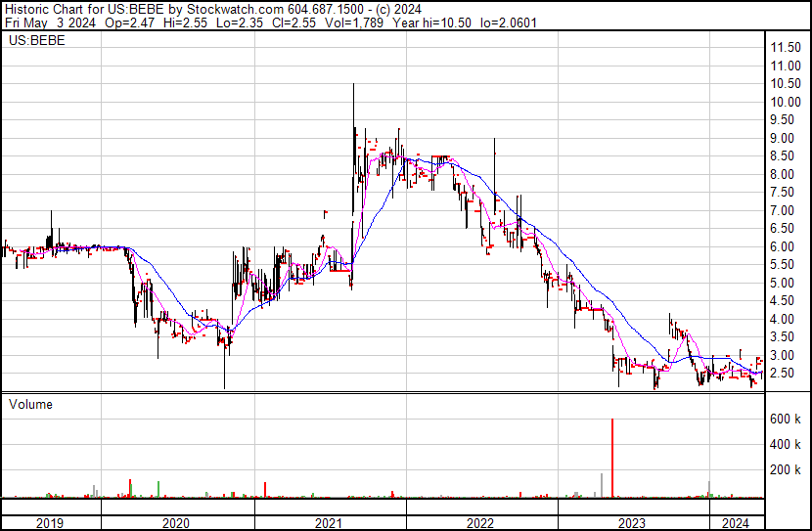Click the 2.50 price axis label

(x=782, y=374)
